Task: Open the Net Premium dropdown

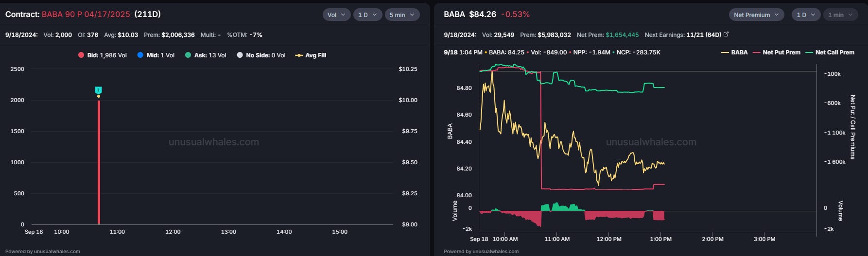Action: point(756,15)
